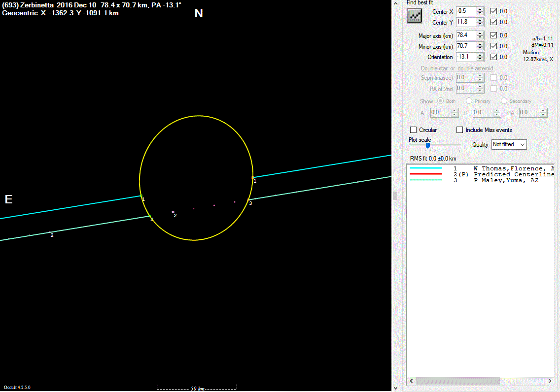Click the N north direction label

(199, 14)
